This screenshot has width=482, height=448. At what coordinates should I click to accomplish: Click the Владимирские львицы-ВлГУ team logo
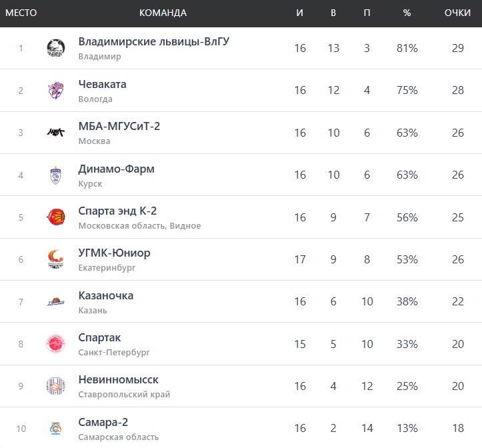[x=56, y=48]
